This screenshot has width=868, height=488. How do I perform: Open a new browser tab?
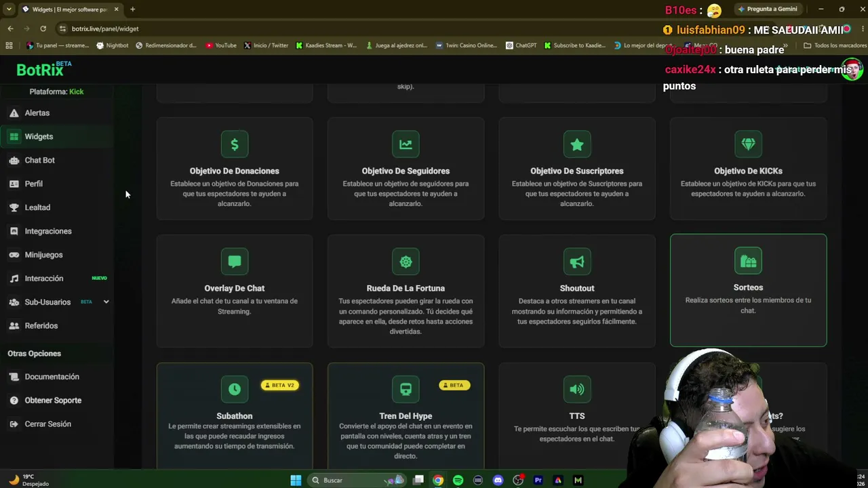132,9
